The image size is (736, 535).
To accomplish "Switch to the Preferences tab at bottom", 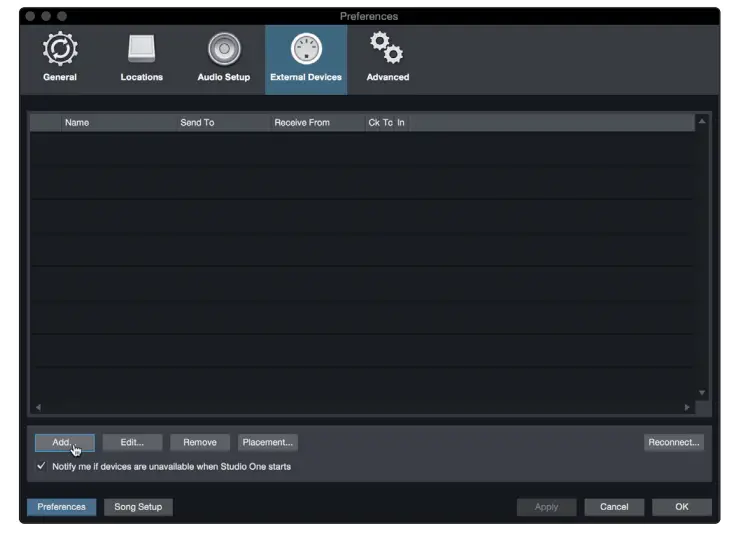I will pos(61,507).
